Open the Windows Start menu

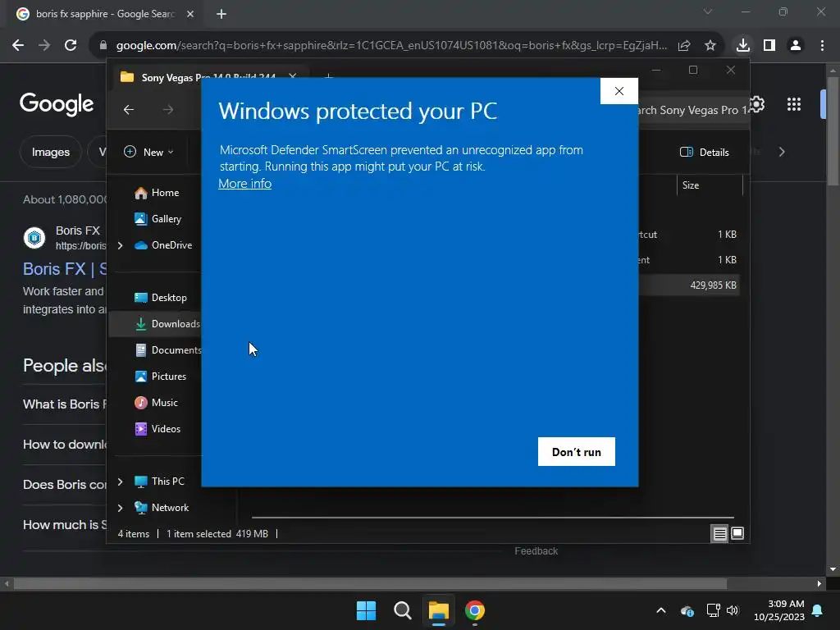pyautogui.click(x=367, y=610)
